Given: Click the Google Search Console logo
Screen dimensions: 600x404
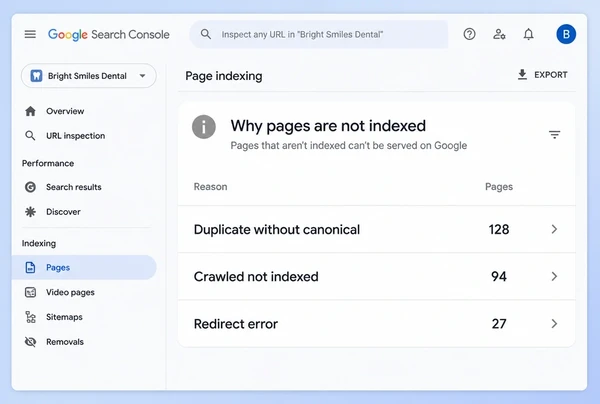Looking at the screenshot, I should pyautogui.click(x=109, y=34).
